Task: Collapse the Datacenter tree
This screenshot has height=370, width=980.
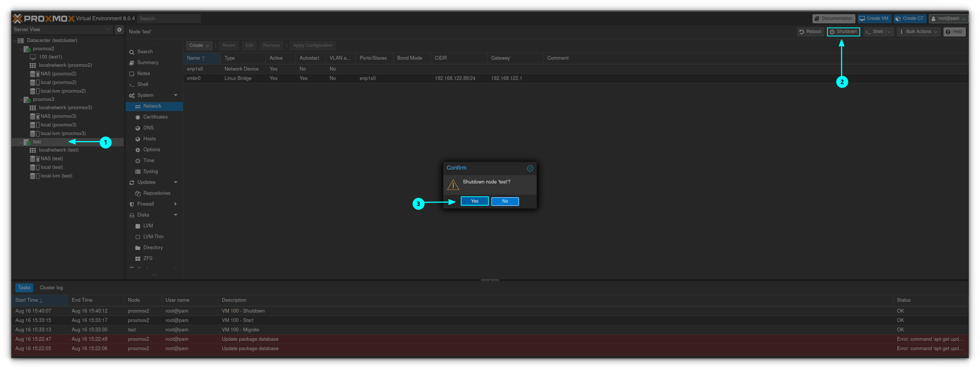Action: (x=15, y=40)
